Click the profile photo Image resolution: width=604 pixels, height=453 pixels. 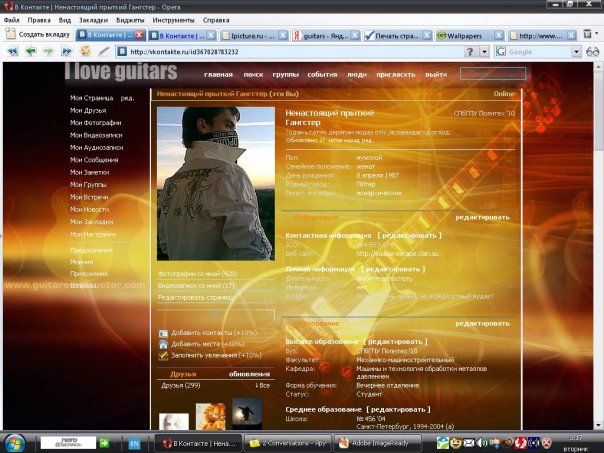click(x=216, y=184)
